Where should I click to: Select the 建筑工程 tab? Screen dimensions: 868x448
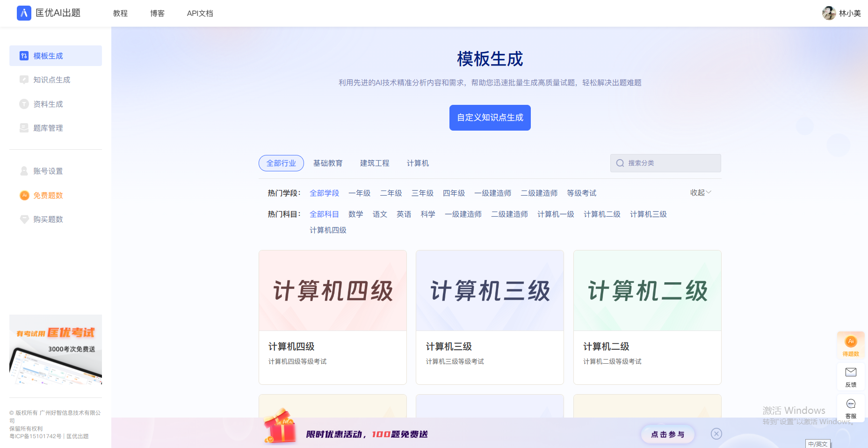coord(375,163)
